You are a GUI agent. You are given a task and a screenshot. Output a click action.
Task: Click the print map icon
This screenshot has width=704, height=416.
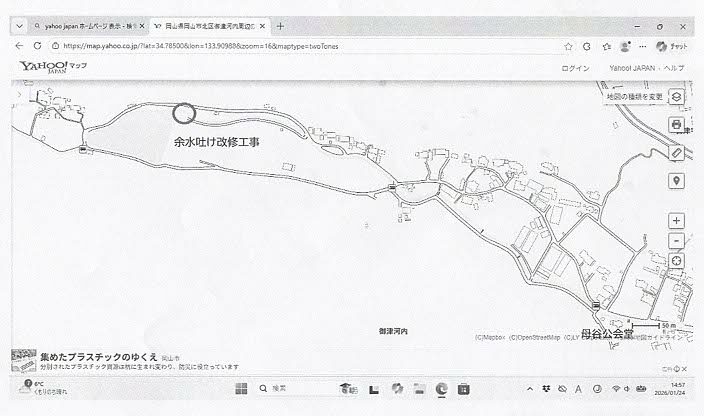[x=677, y=124]
